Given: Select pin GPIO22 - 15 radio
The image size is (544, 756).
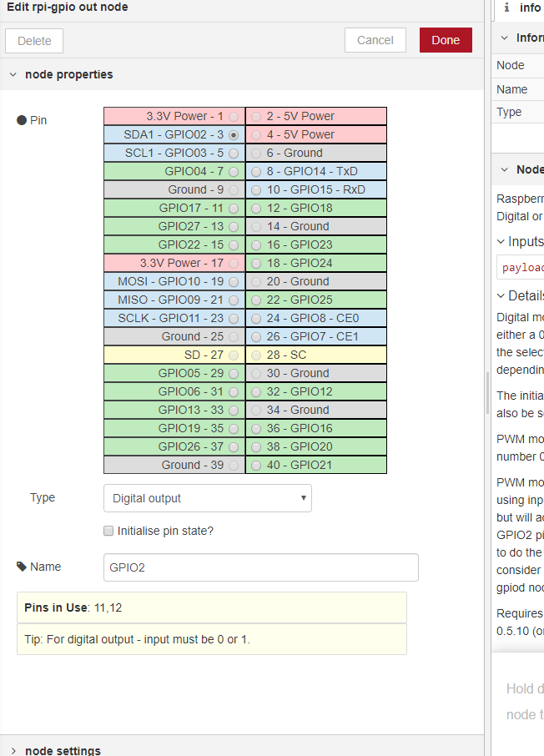Looking at the screenshot, I should coord(234,245).
